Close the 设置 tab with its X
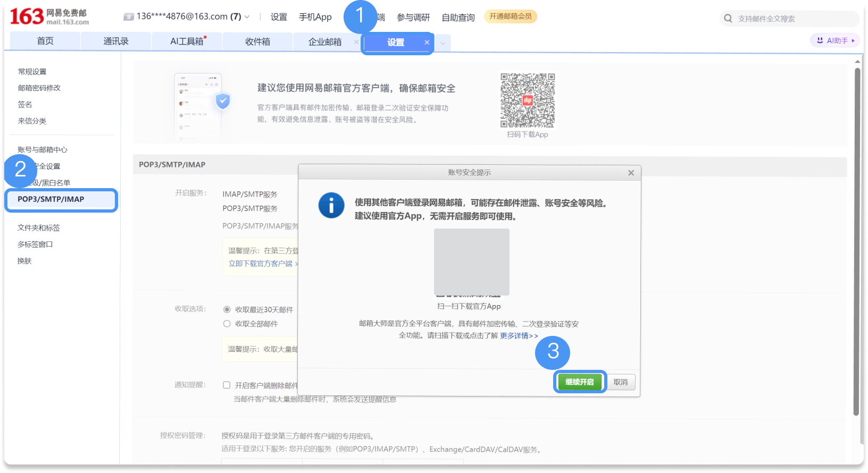This screenshot has height=473, width=868. 427,43
